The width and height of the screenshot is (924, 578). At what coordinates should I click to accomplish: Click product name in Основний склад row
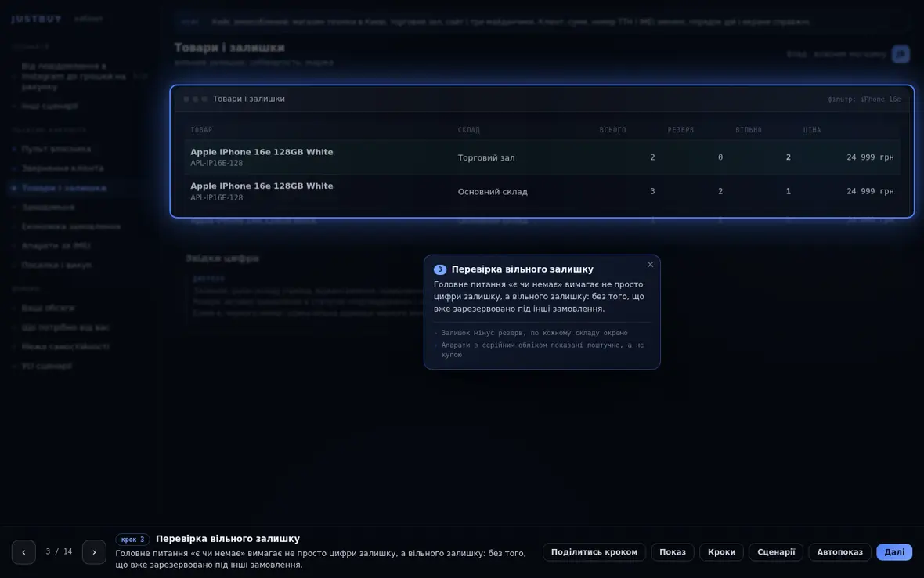(262, 186)
